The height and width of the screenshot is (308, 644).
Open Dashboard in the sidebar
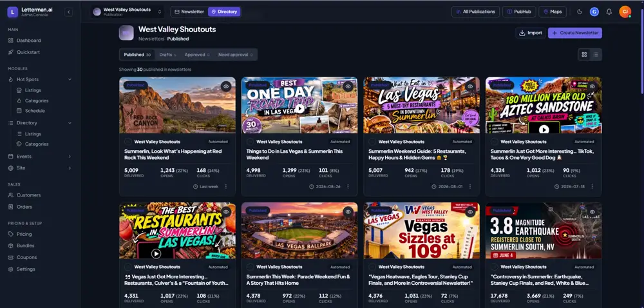[29, 40]
